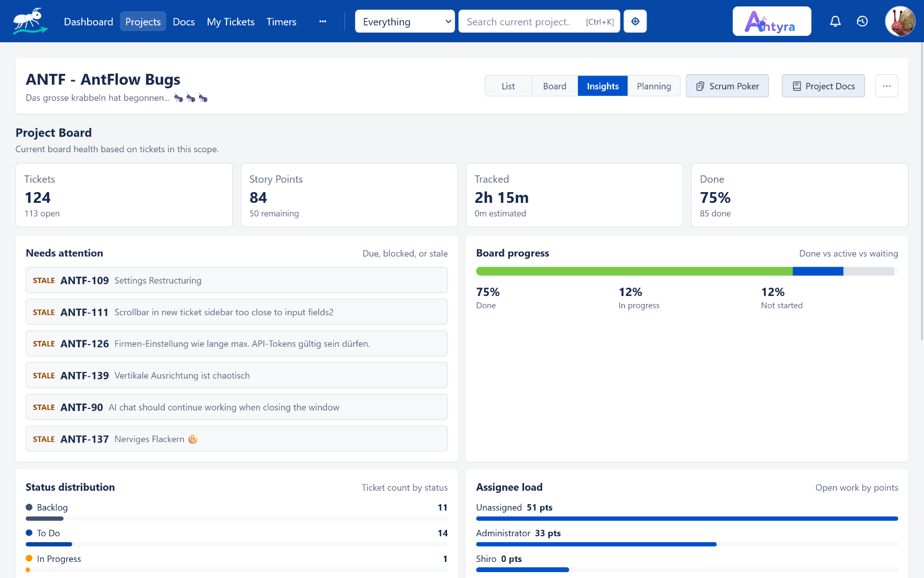Click the Done 75% summary card
Screen dimensions: 924x578
(799, 195)
